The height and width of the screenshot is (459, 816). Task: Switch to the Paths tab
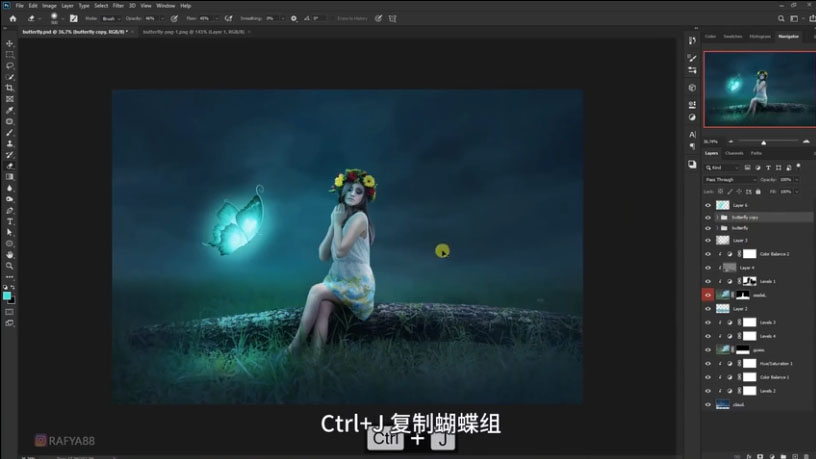(756, 153)
